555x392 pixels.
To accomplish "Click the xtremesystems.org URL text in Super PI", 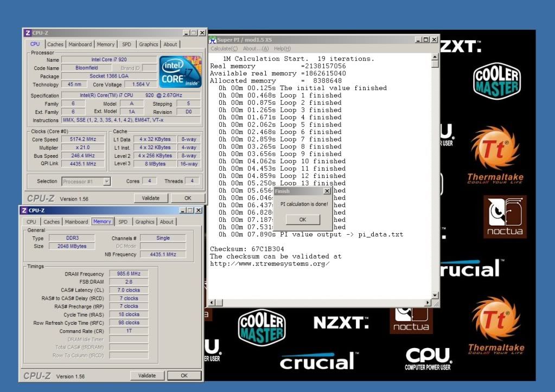I will tap(270, 264).
